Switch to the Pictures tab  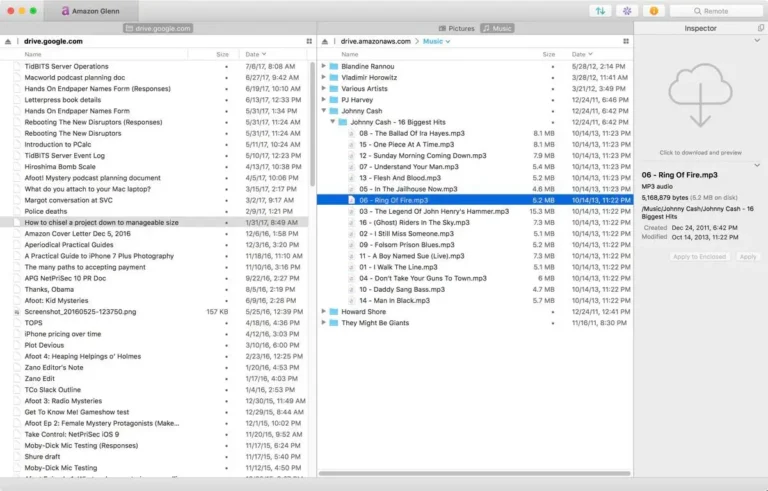pyautogui.click(x=456, y=28)
